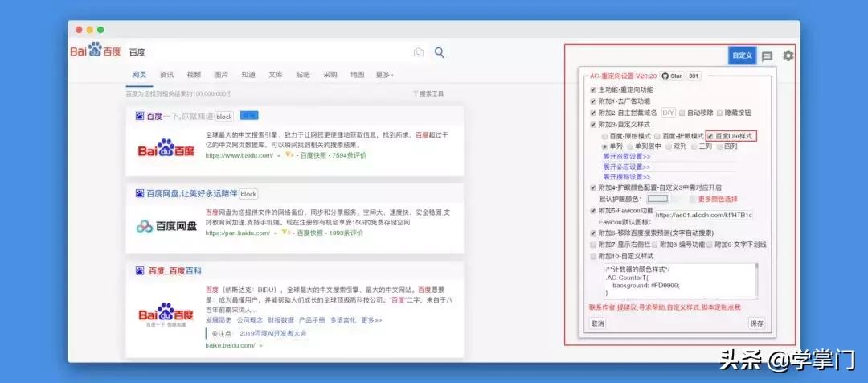This screenshot has height=383, width=868.
Task: Switch to the 网页 tab
Action: 140,75
